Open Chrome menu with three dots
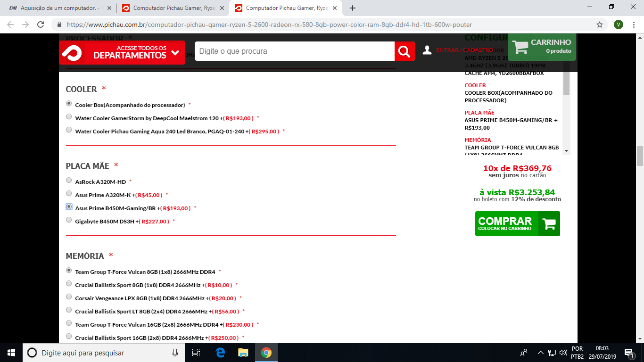The image size is (644, 362). (x=634, y=25)
